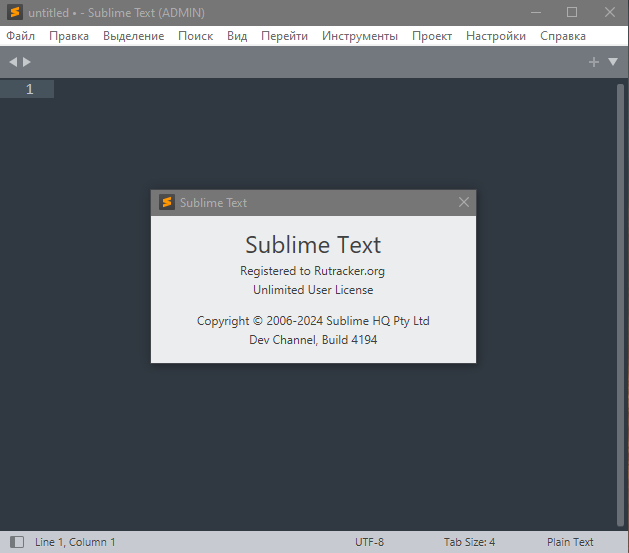Click the large Sublime Text heading
The height and width of the screenshot is (553, 629).
[x=313, y=245]
